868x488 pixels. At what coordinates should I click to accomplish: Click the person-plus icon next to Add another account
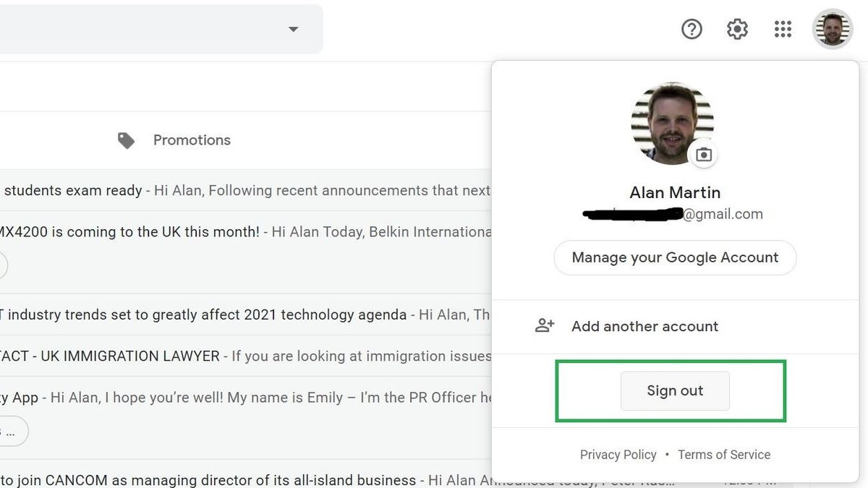click(x=545, y=325)
